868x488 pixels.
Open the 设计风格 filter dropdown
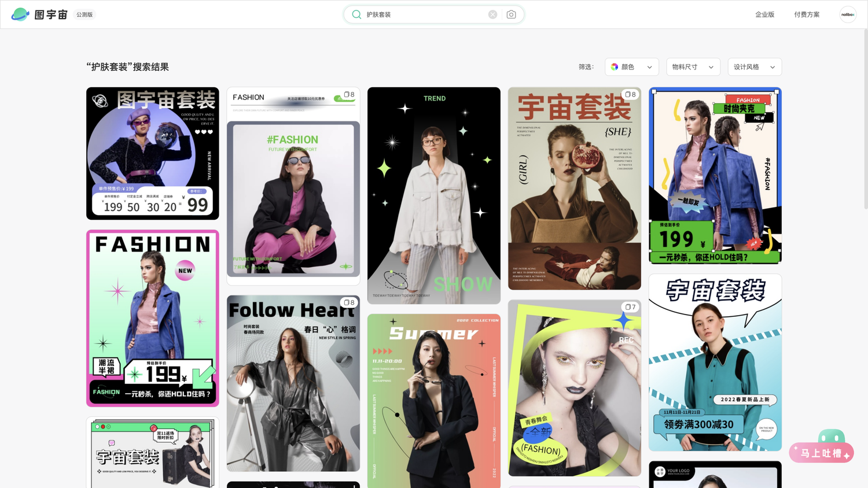(755, 67)
